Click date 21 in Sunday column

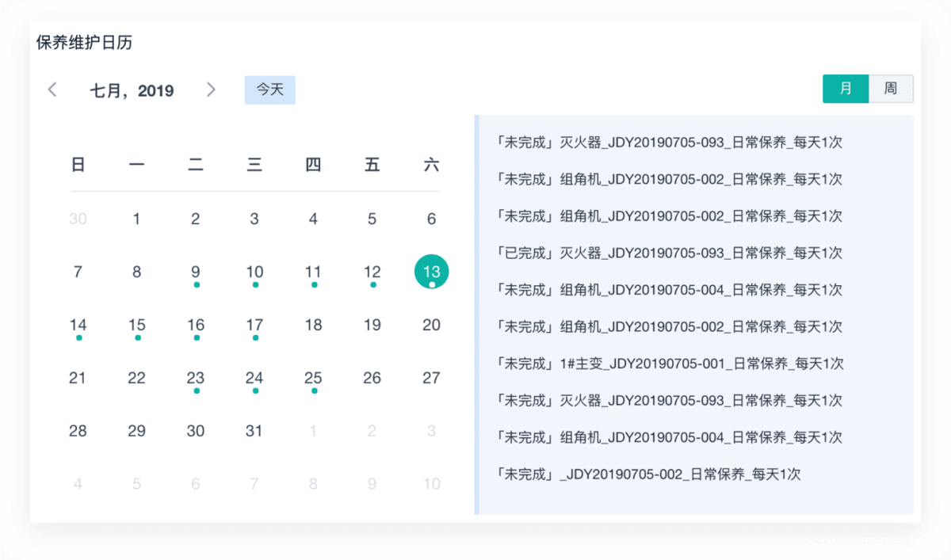click(78, 378)
